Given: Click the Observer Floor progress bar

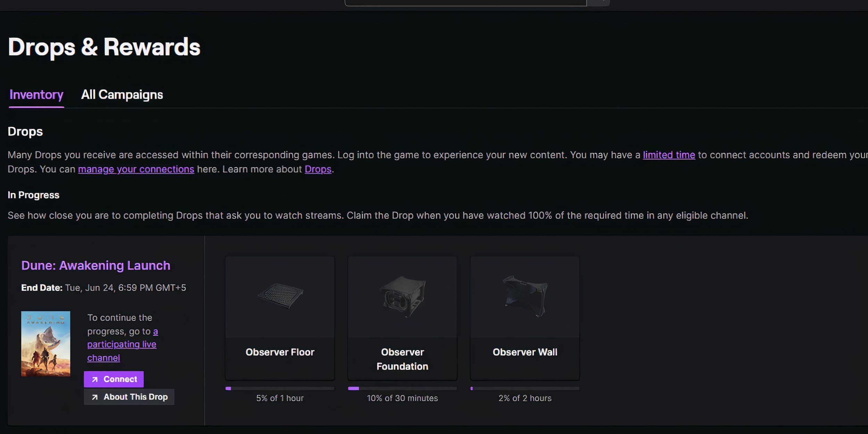Looking at the screenshot, I should point(280,389).
